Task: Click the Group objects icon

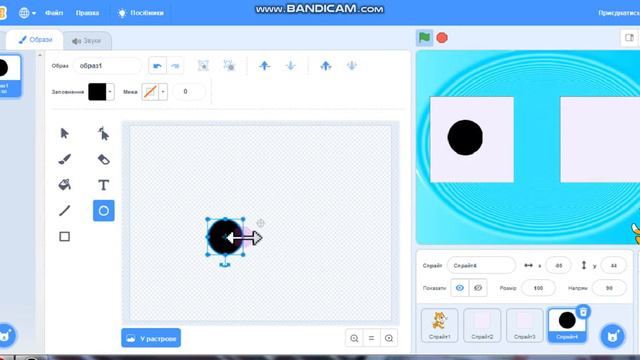Action: (203, 66)
